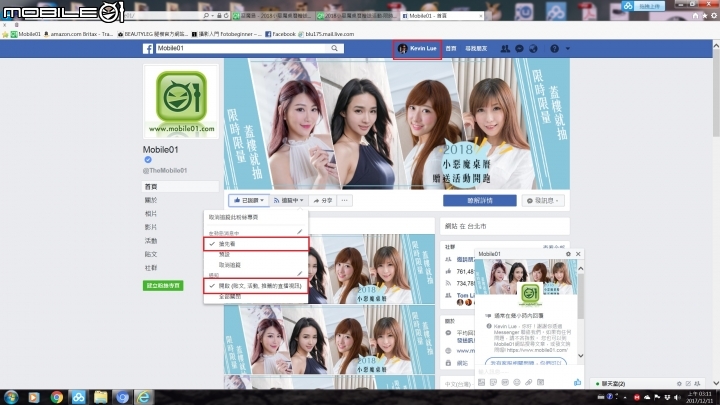Open Chrome from the taskbar
The height and width of the screenshot is (405, 720).
tap(56, 397)
